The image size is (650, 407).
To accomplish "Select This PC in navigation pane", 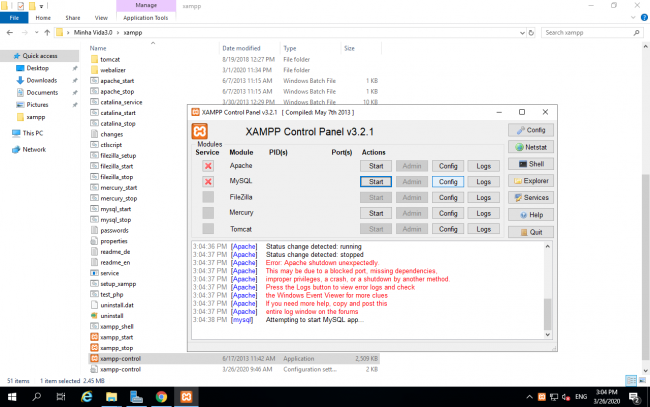I will click(x=32, y=133).
